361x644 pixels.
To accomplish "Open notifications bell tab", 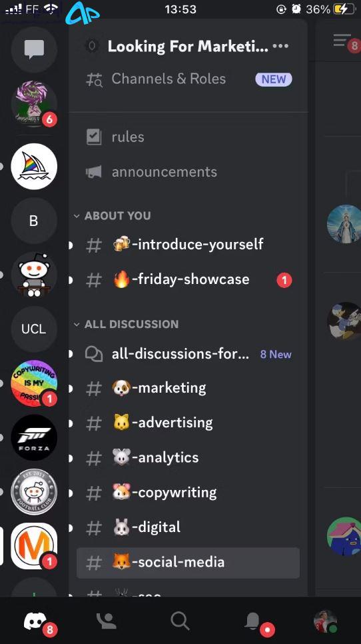I will coord(253,621).
